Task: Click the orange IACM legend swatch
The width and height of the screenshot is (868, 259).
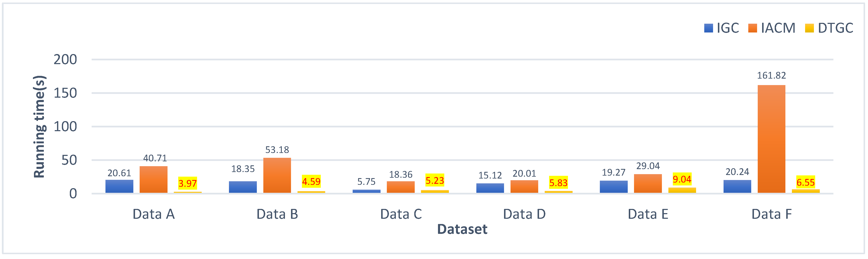Action: click(753, 28)
